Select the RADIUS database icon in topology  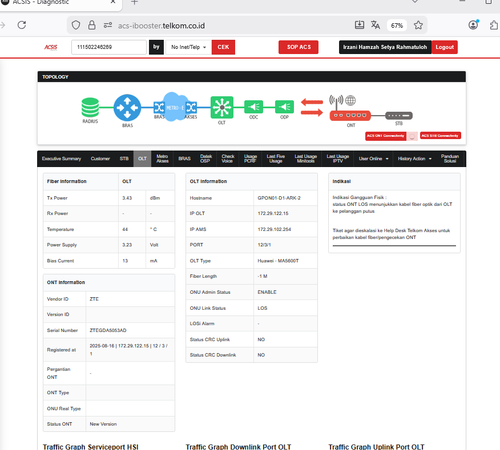click(x=90, y=107)
